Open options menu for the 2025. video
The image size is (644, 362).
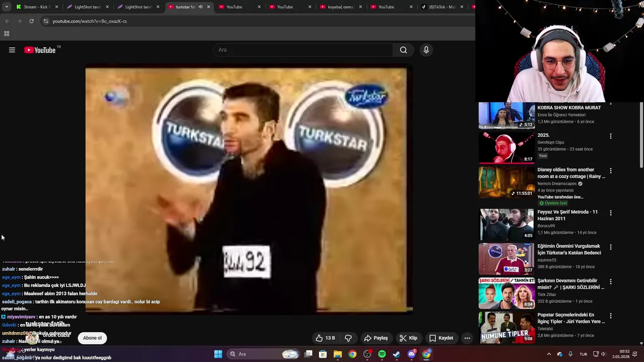pos(611,136)
